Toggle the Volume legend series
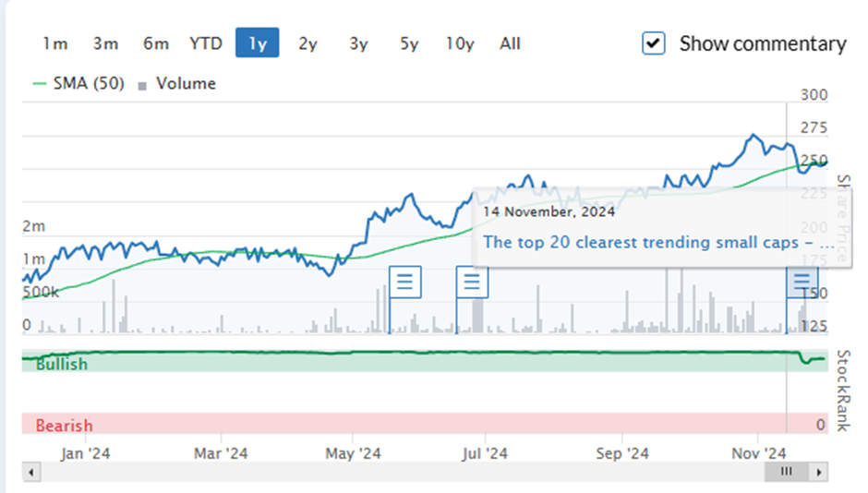 coord(177,83)
